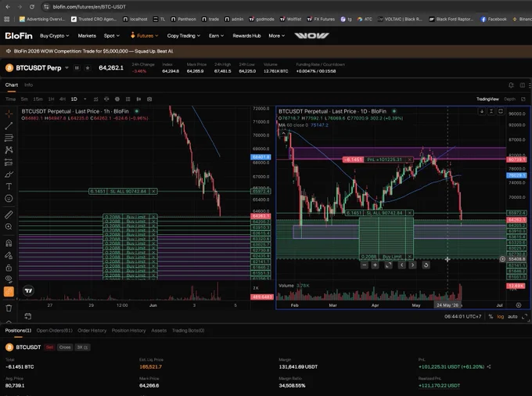
Task: Open the Position History tab
Action: click(x=128, y=330)
